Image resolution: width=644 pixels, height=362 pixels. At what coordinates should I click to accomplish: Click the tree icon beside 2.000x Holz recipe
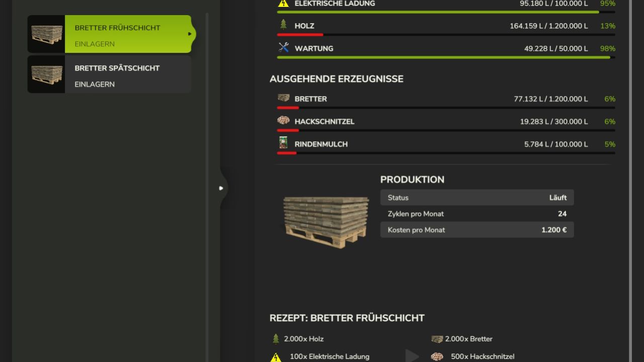click(x=276, y=339)
